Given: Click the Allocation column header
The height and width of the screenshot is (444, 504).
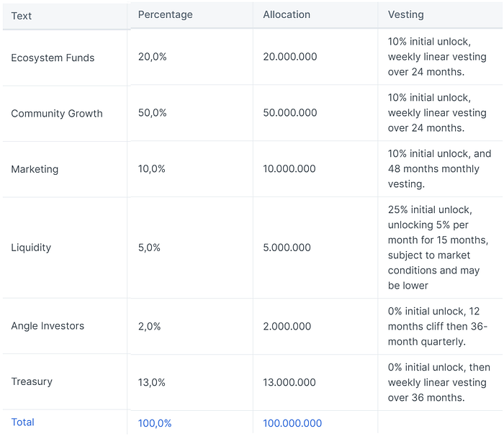Looking at the screenshot, I should pyautogui.click(x=287, y=14).
